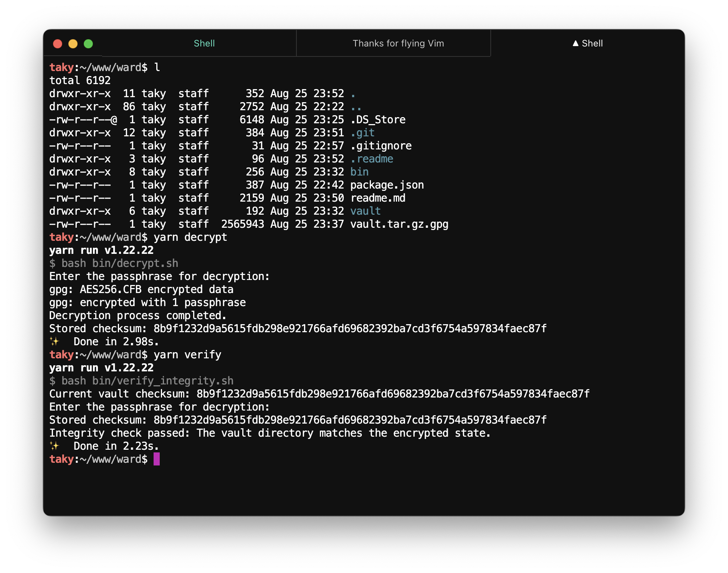
Task: Click 'Decryption process completed.' line
Action: (x=138, y=315)
